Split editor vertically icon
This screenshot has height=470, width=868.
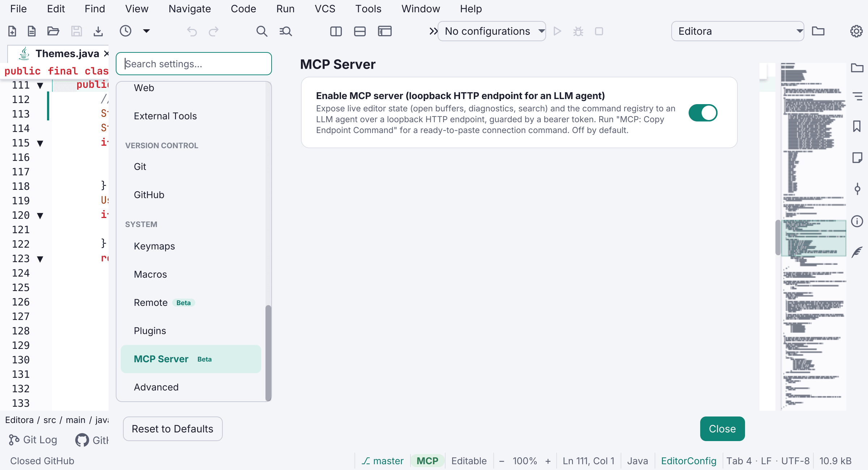pyautogui.click(x=336, y=31)
